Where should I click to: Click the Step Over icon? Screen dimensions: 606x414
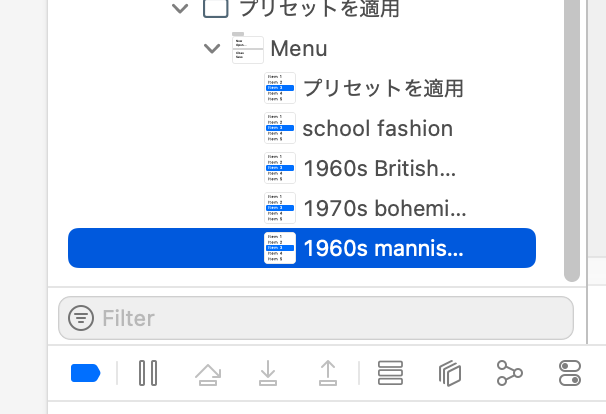click(x=208, y=374)
